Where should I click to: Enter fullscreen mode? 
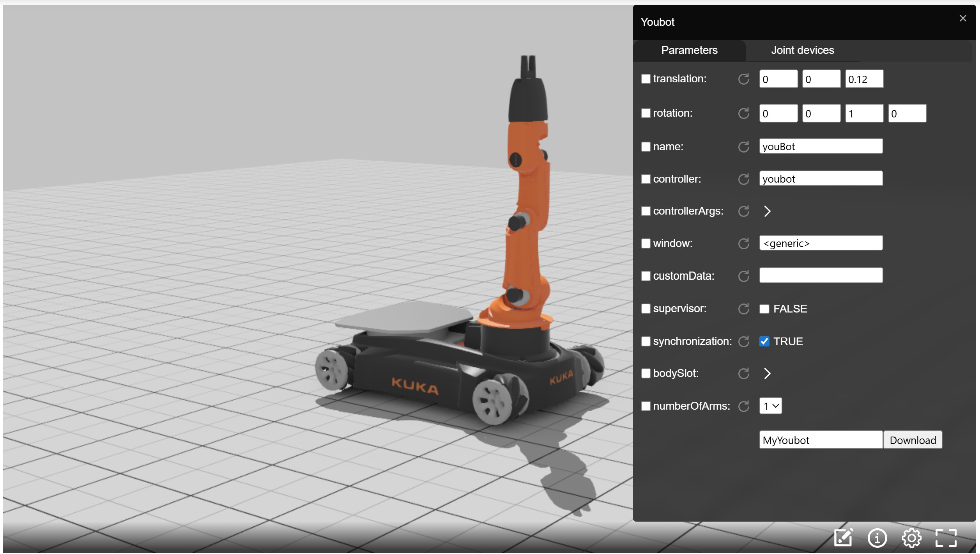coord(946,539)
